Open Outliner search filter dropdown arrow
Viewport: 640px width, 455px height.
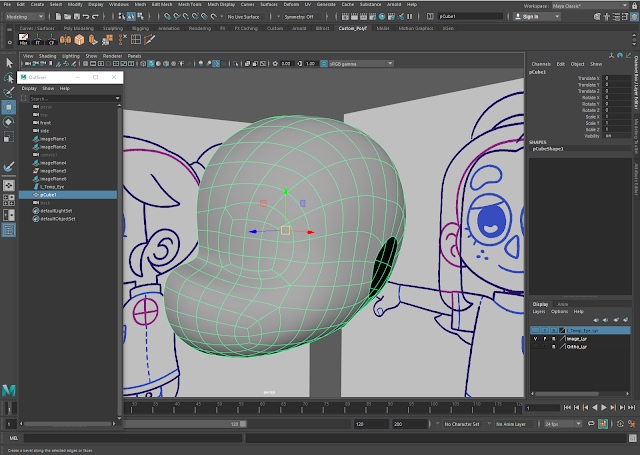118,98
